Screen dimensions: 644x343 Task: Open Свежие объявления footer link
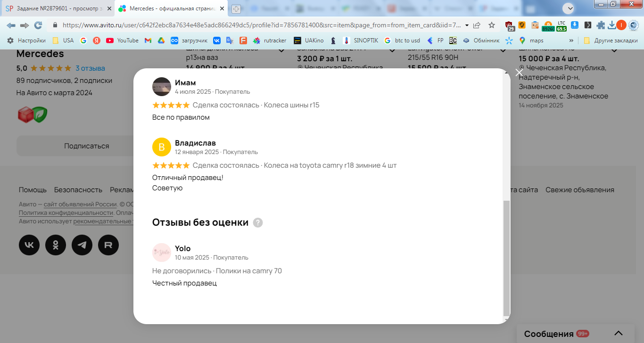point(580,190)
